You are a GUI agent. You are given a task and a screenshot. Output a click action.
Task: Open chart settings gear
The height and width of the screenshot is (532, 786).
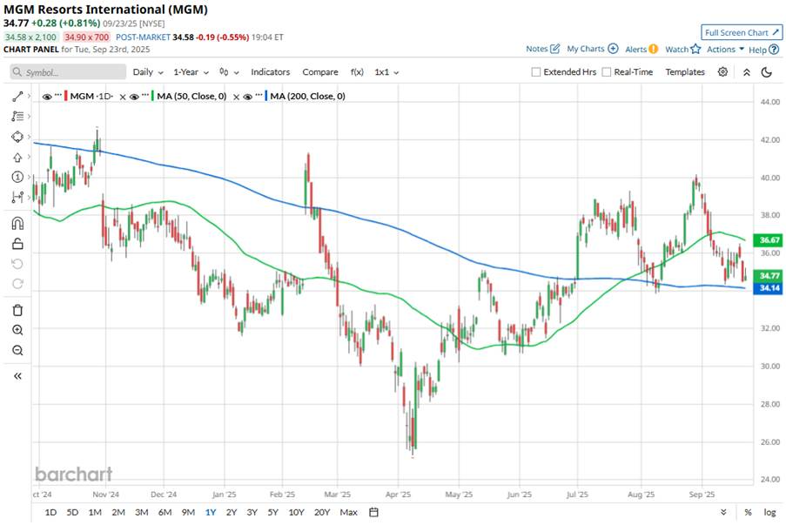tap(722, 72)
